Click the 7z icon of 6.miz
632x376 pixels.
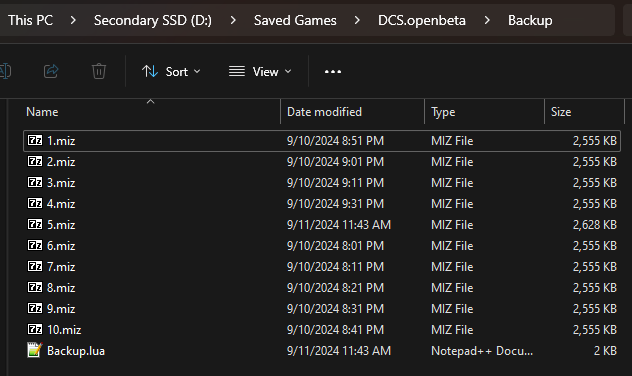35,245
